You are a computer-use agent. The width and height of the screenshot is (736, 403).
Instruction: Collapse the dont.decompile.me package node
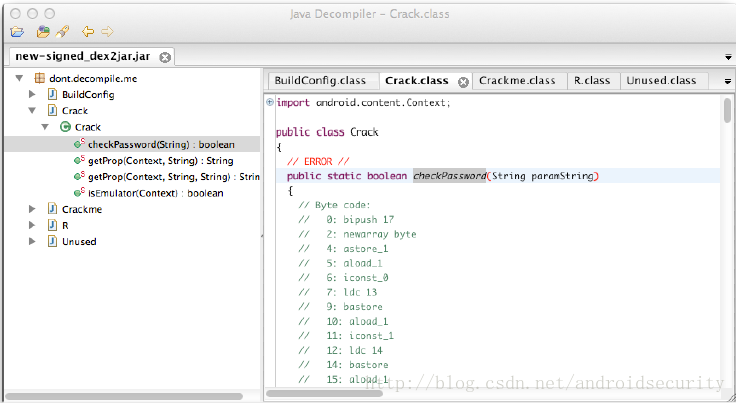click(x=19, y=78)
